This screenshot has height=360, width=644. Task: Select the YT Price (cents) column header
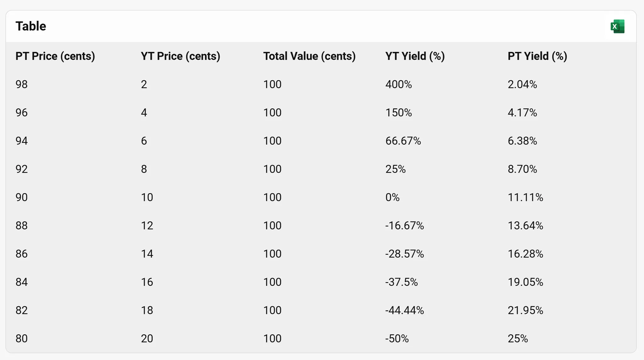tap(180, 56)
